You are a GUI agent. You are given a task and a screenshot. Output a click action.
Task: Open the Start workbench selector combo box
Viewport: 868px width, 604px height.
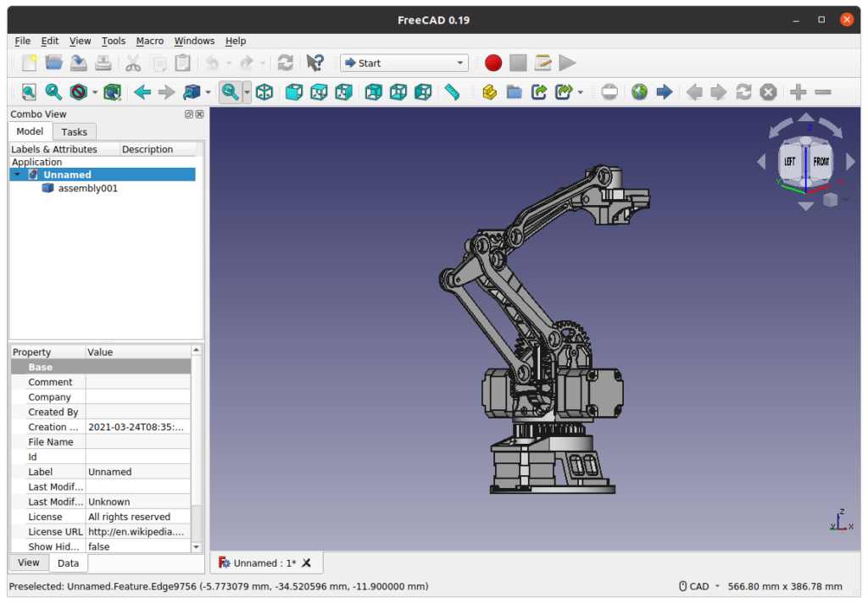coord(404,63)
